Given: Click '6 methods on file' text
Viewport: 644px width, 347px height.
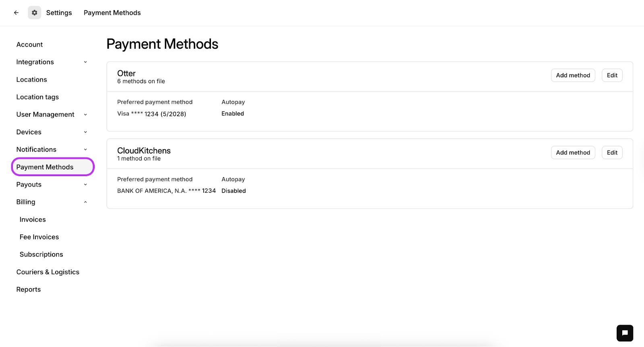Looking at the screenshot, I should point(141,81).
